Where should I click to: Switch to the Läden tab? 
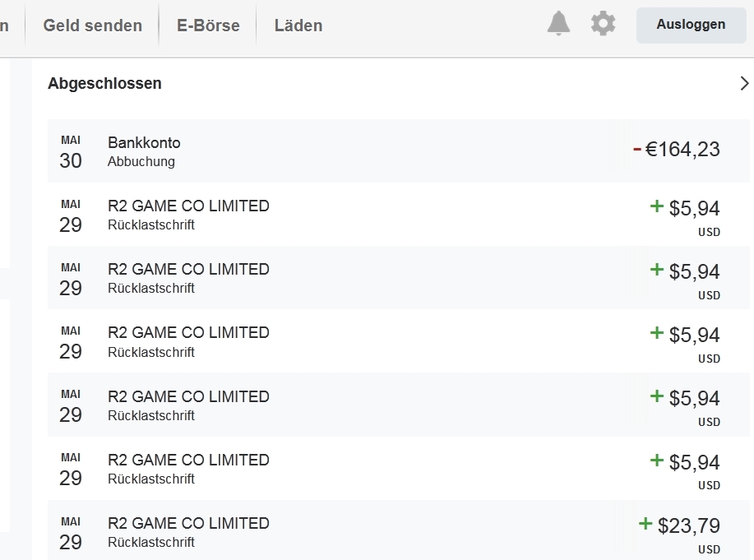click(298, 25)
